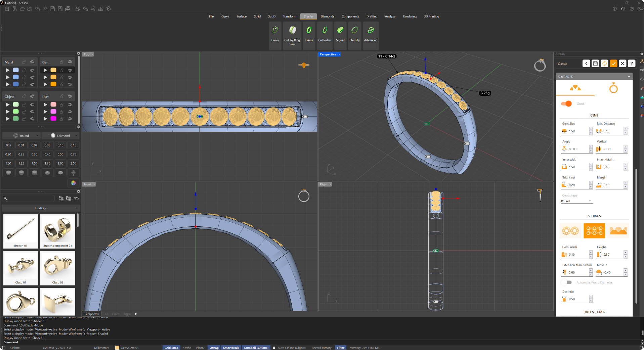Click the New document icon

point(7,9)
